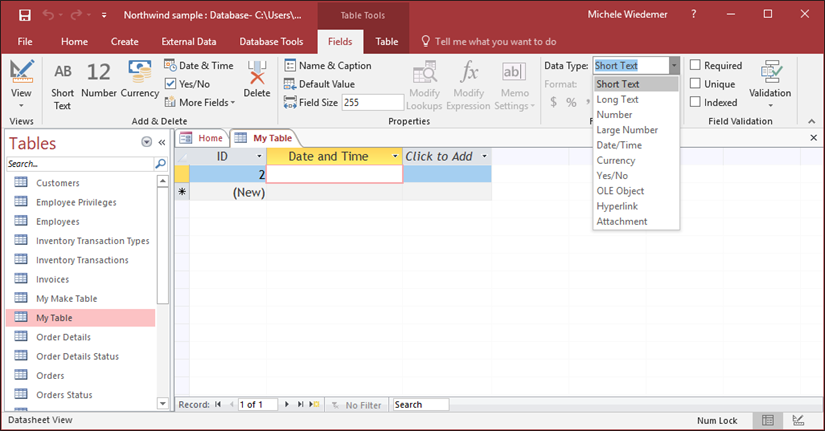The image size is (825, 431).
Task: Click navigation pane Search box
Action: click(79, 164)
